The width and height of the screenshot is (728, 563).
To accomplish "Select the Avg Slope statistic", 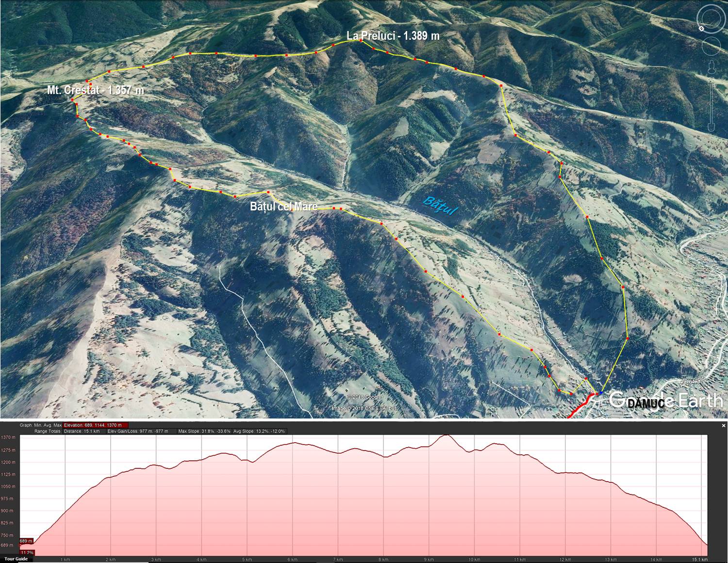I will pyautogui.click(x=259, y=431).
